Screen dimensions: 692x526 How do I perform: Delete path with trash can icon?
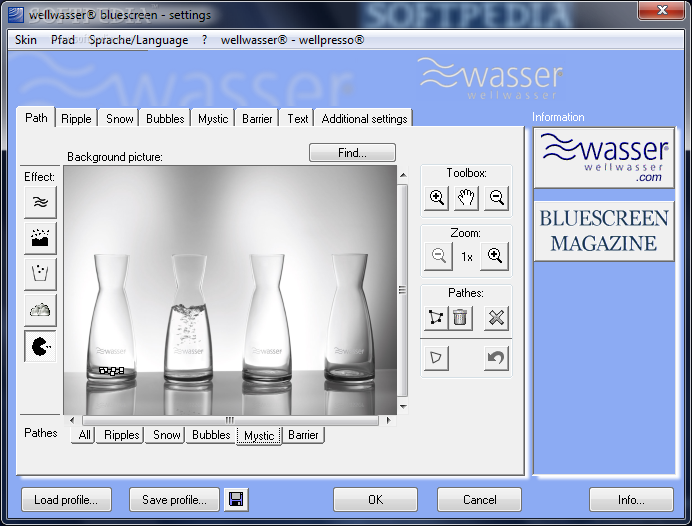(460, 318)
